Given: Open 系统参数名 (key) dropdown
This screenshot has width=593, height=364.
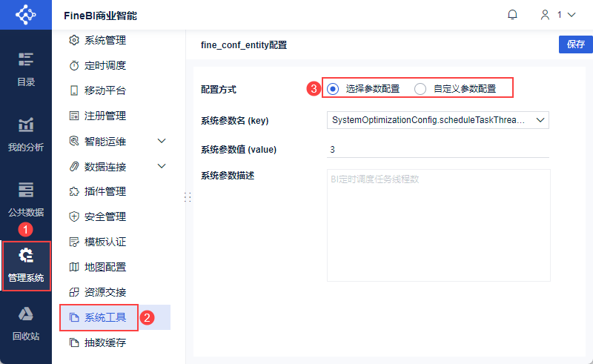Looking at the screenshot, I should 437,120.
